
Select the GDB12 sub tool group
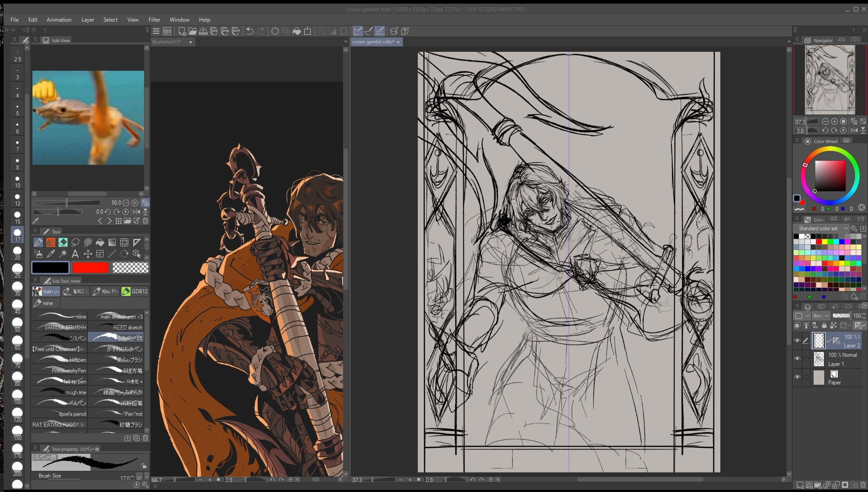(135, 292)
